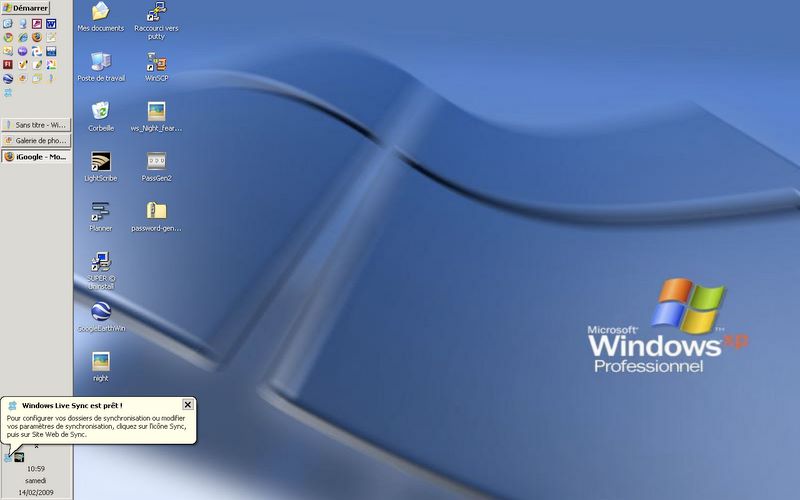Switch to the 'Sans titre - Wi...' taskbar window
The height and width of the screenshot is (500, 800).
(36, 125)
